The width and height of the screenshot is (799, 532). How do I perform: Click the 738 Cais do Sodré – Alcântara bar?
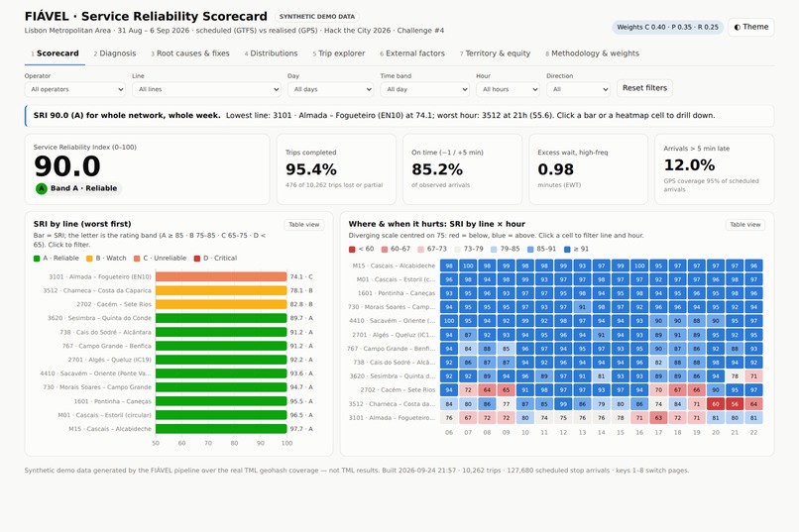point(221,332)
